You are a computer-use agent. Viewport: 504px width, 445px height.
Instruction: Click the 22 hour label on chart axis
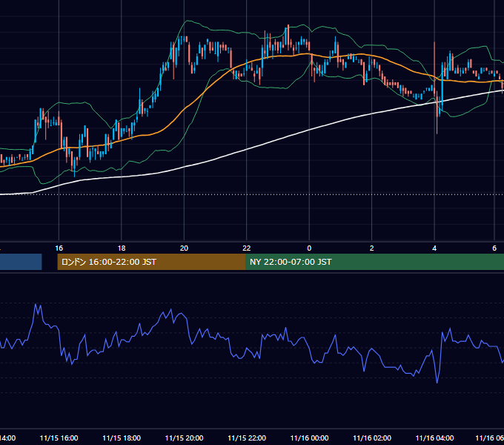click(247, 248)
